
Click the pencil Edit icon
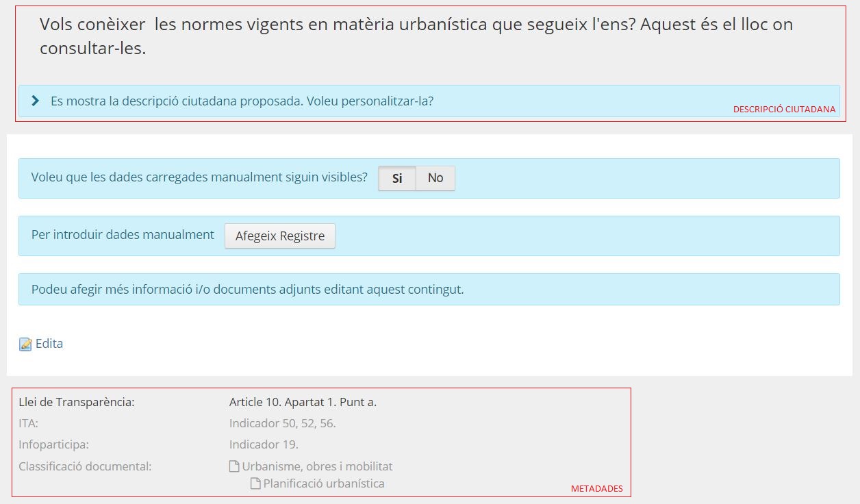(x=25, y=344)
